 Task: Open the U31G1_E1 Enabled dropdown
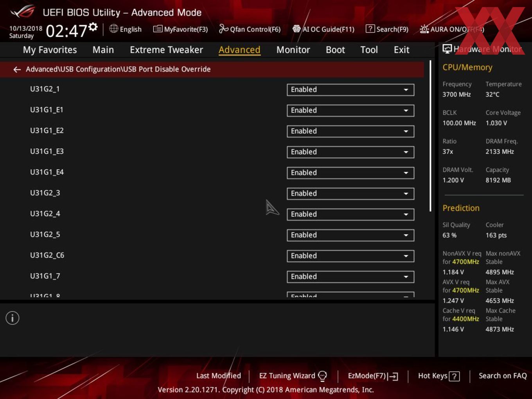coord(350,110)
